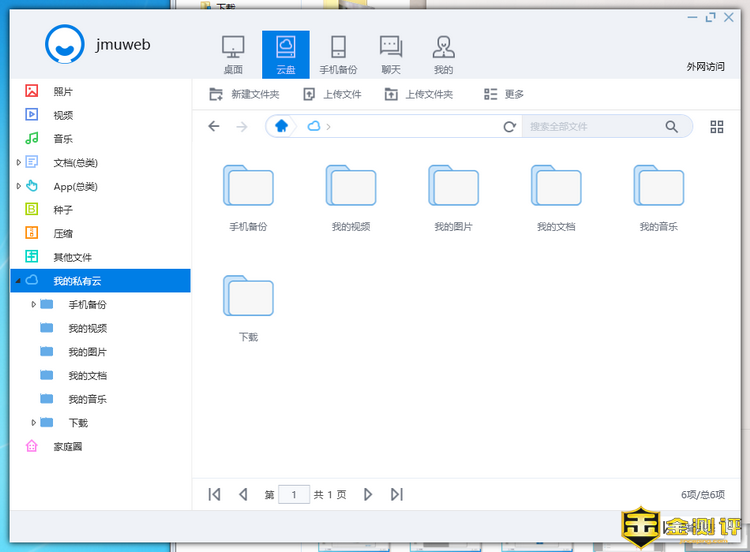The height and width of the screenshot is (552, 750).
Task: Open the More (更多) toolbar menu
Action: tap(504, 94)
